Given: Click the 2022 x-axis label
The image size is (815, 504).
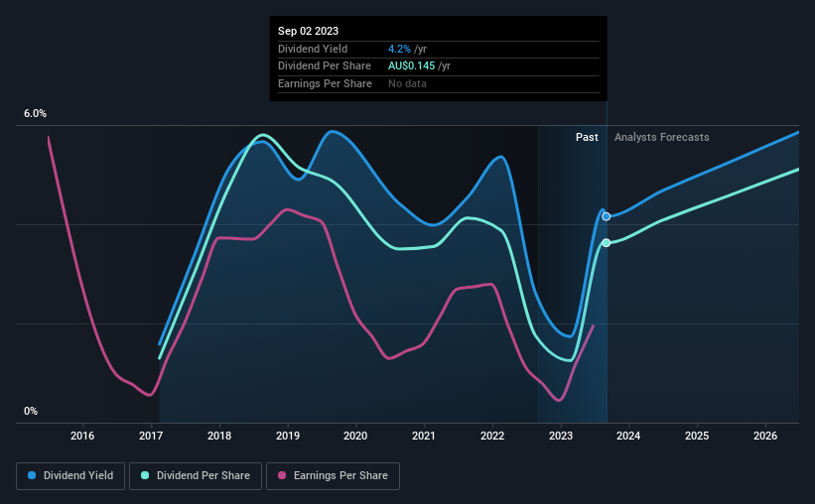Looking at the screenshot, I should pos(492,436).
